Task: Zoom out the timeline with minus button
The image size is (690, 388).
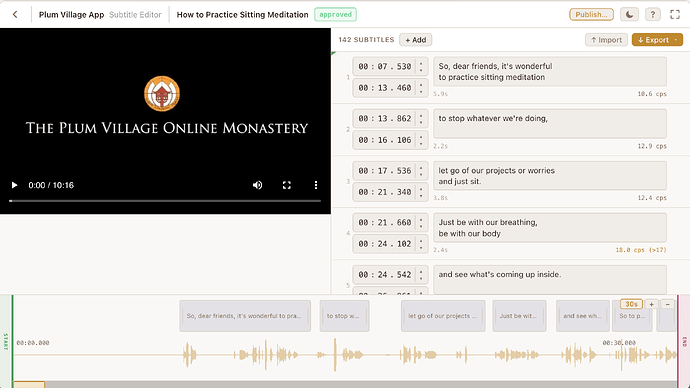Action: pyautogui.click(x=668, y=304)
